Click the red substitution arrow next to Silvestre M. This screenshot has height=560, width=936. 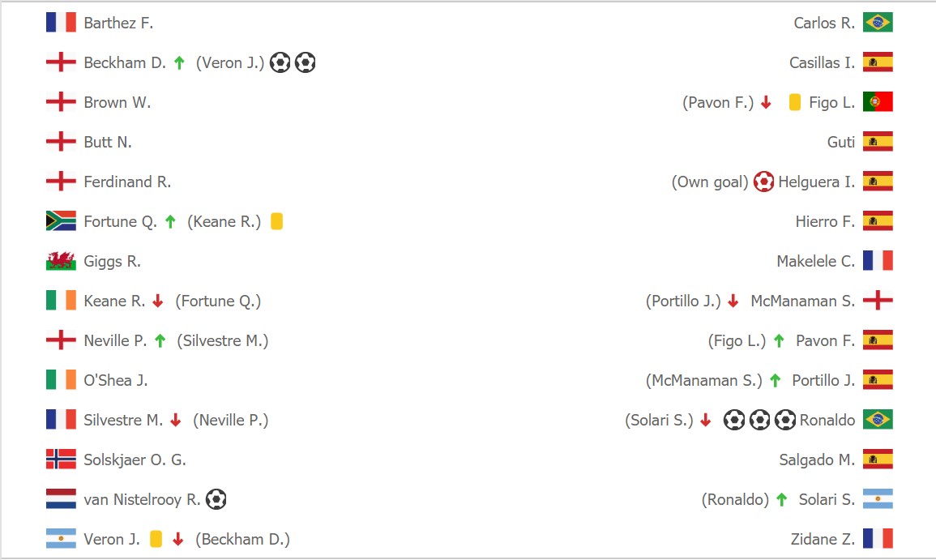pyautogui.click(x=176, y=421)
